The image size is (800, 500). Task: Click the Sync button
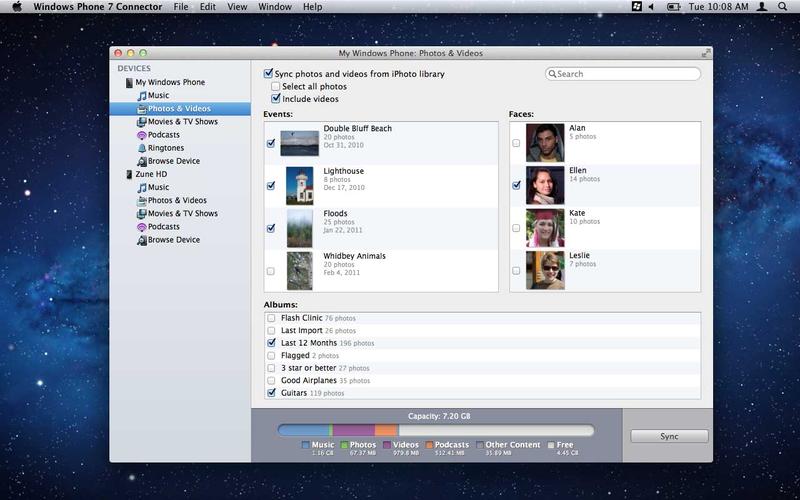pos(669,436)
